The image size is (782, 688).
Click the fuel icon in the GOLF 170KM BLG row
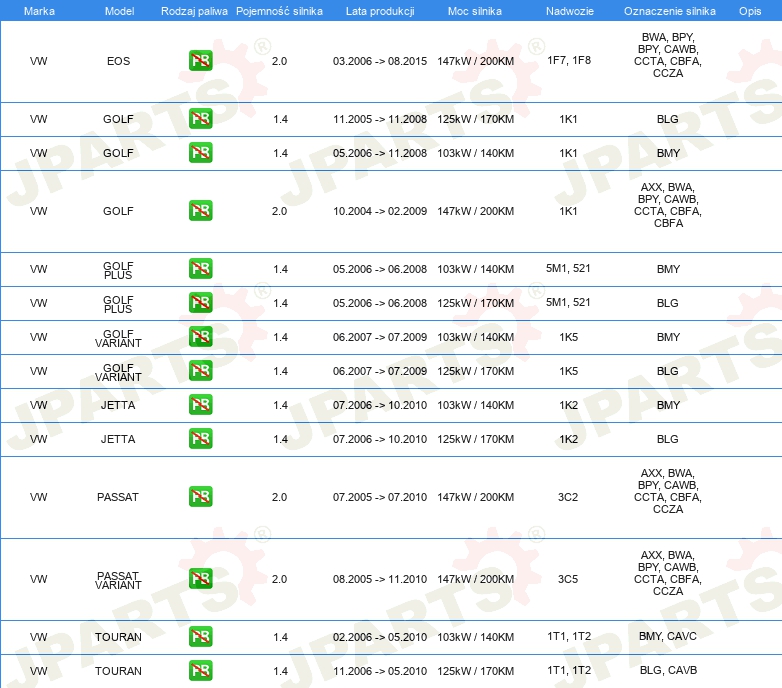(200, 119)
